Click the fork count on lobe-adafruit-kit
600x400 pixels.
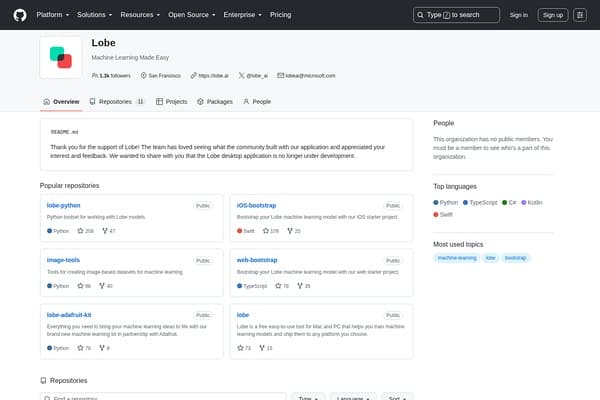(x=104, y=348)
